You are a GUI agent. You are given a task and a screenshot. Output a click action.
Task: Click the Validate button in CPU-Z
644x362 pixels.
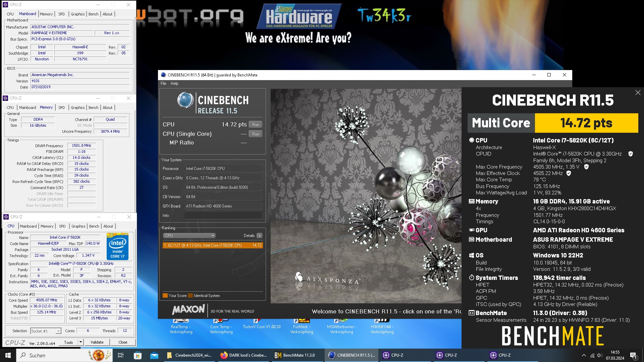pos(97,342)
